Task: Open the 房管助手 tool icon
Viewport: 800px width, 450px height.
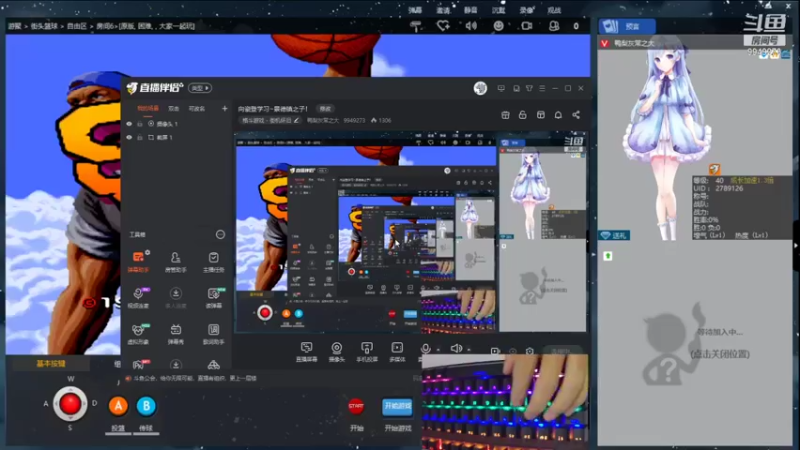Action: click(x=176, y=261)
